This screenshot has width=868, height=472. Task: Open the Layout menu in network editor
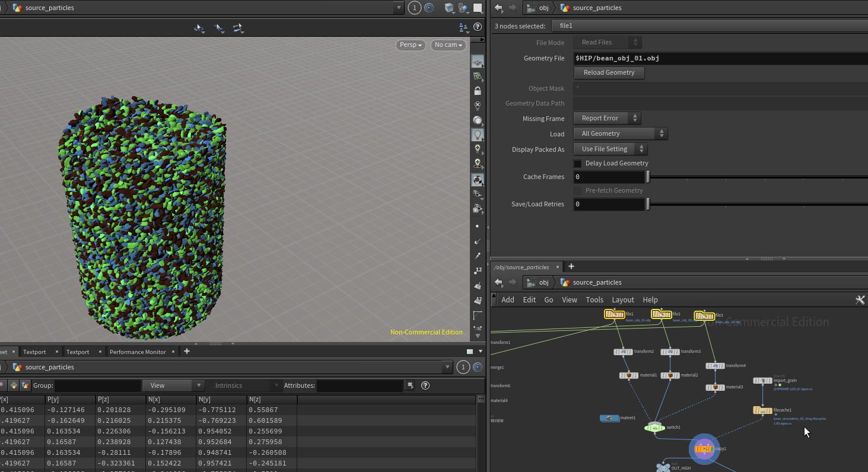point(622,300)
